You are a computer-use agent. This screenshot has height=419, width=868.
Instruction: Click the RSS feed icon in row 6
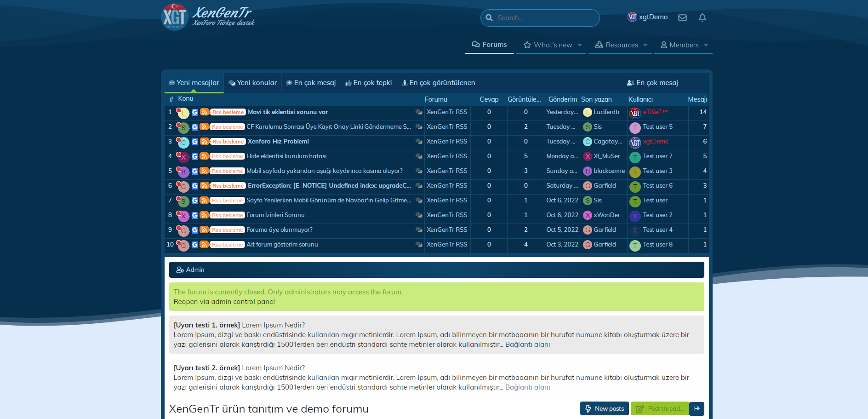pos(204,186)
